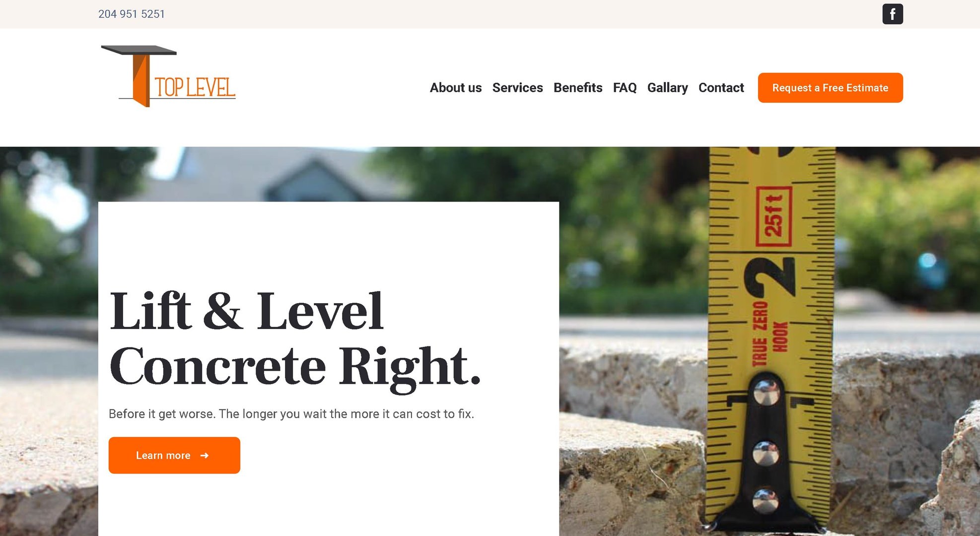The width and height of the screenshot is (980, 536).
Task: Click the TRUE ZERO HOOK text
Action: click(770, 334)
